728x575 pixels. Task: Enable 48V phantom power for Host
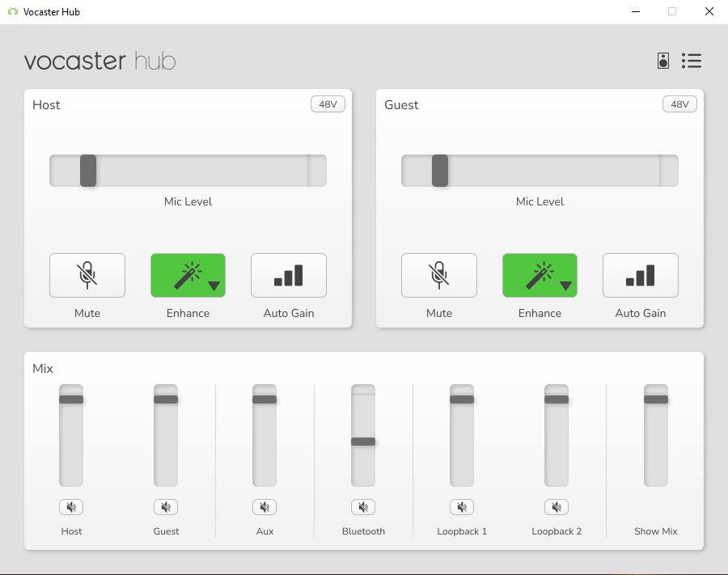pyautogui.click(x=328, y=104)
